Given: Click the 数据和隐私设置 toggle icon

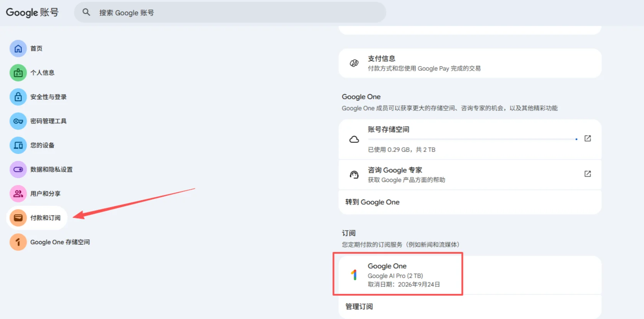Looking at the screenshot, I should pos(18,169).
